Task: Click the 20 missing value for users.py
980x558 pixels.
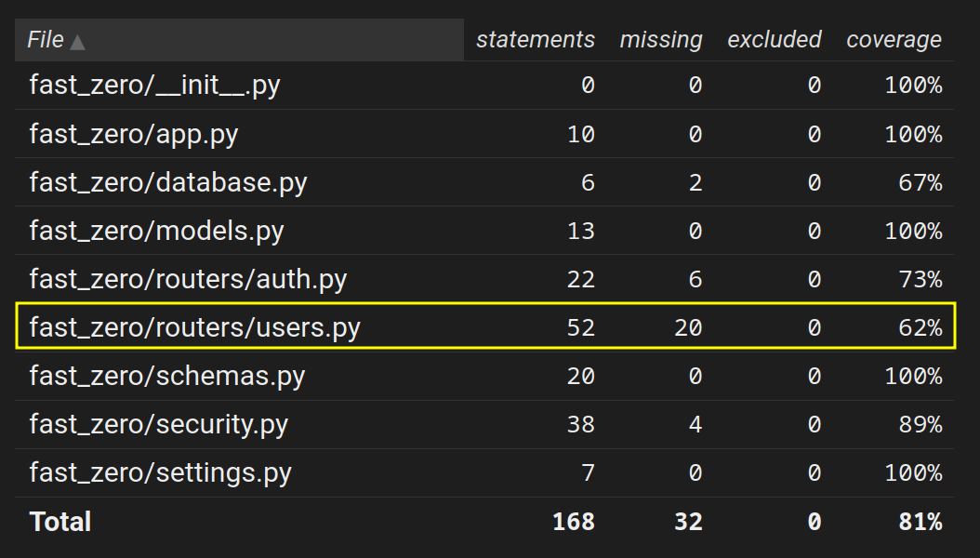Action: click(x=688, y=327)
